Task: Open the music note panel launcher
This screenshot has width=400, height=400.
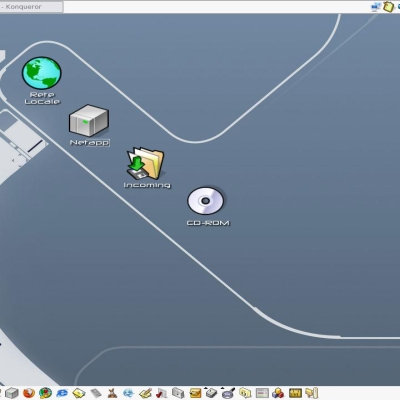Action: pyautogui.click(x=162, y=393)
